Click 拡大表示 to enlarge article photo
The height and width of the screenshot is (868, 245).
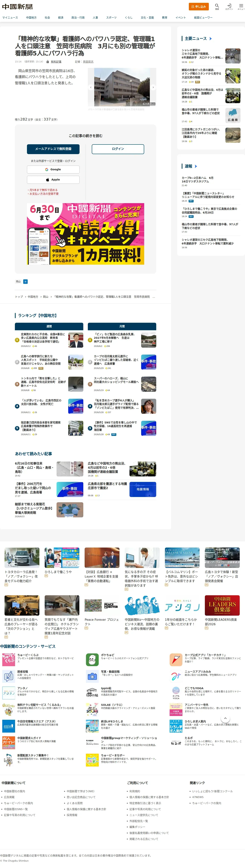(x=149, y=104)
